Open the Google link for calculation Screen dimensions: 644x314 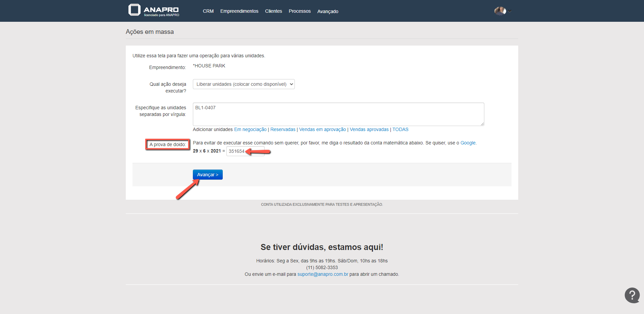468,143
